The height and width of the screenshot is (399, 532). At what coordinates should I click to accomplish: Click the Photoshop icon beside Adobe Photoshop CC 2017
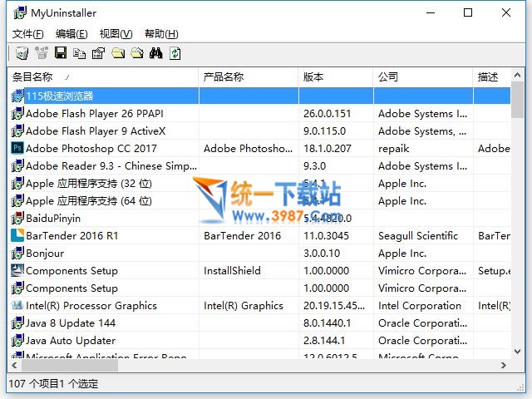tap(17, 148)
